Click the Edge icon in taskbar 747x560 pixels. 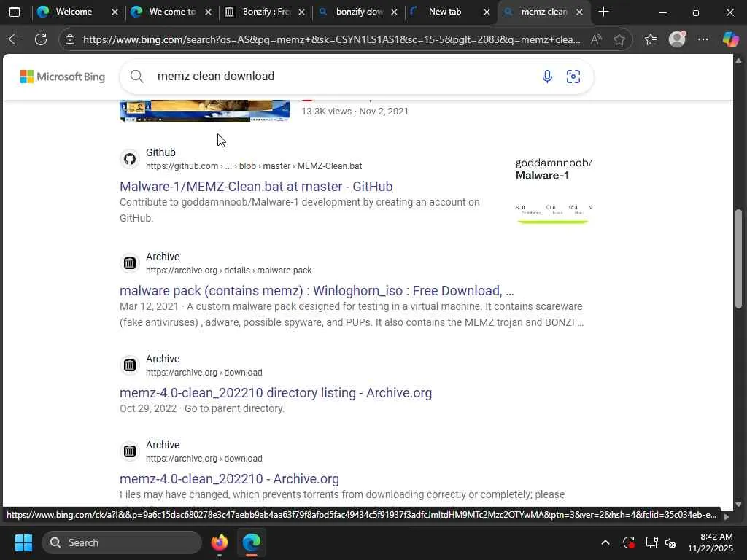tap(252, 542)
